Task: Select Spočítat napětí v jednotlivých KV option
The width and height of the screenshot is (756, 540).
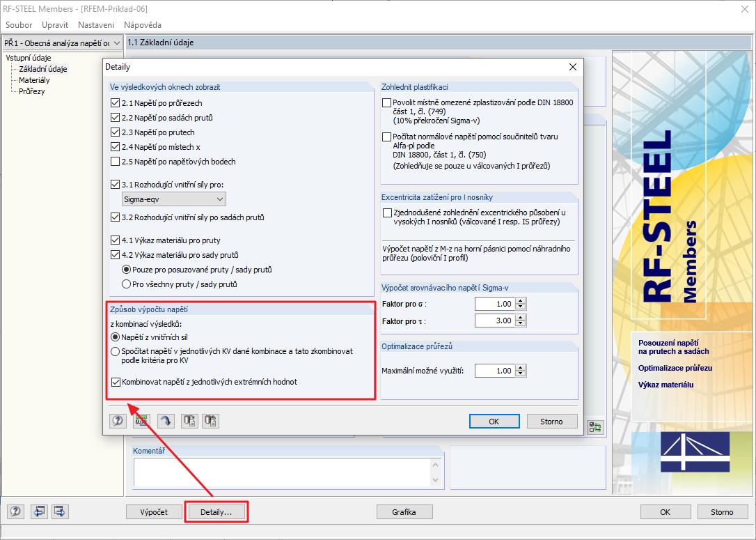Action: (x=116, y=351)
